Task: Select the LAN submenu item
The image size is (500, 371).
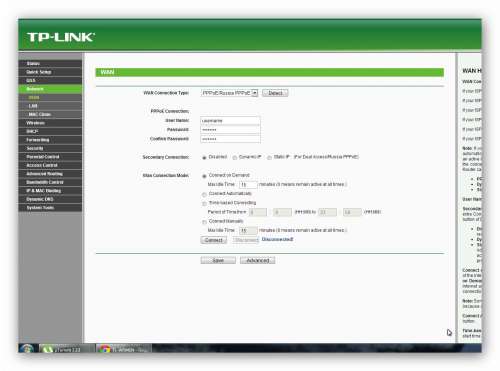Action: [x=50, y=106]
